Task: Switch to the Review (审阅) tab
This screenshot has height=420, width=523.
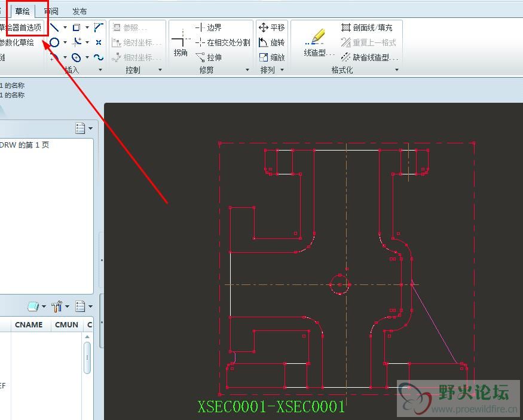Action: pos(51,11)
